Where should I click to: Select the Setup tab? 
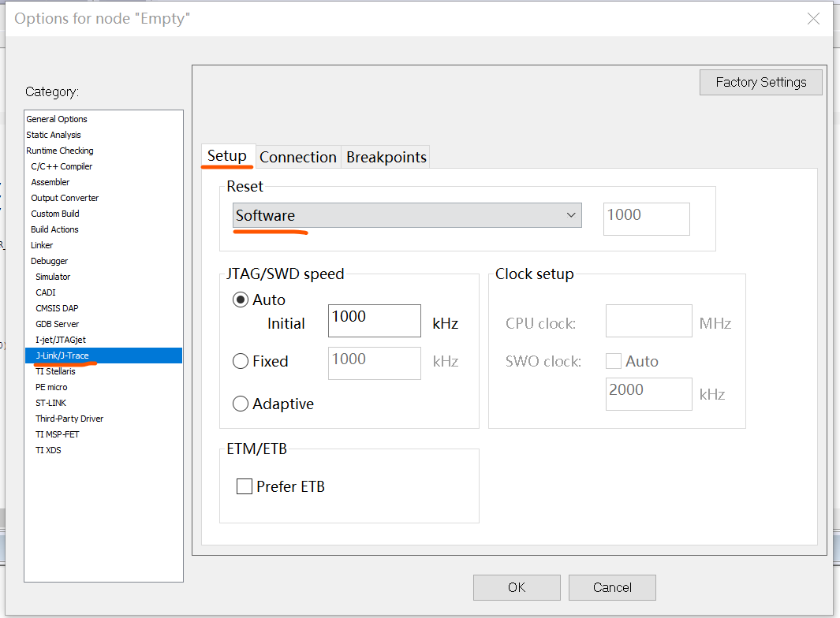(x=227, y=156)
